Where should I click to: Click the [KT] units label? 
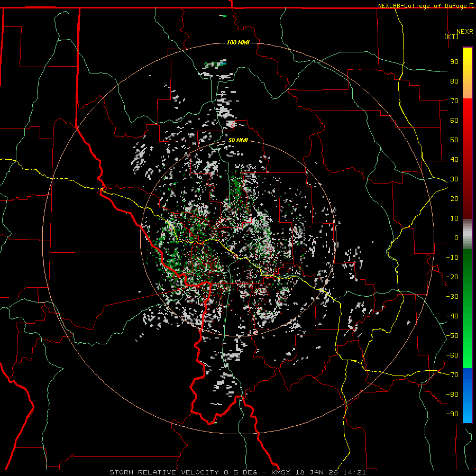(x=452, y=36)
